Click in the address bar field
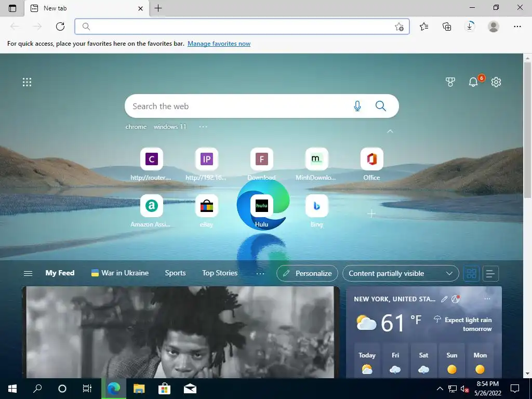The height and width of the screenshot is (399, 532). pos(242,26)
